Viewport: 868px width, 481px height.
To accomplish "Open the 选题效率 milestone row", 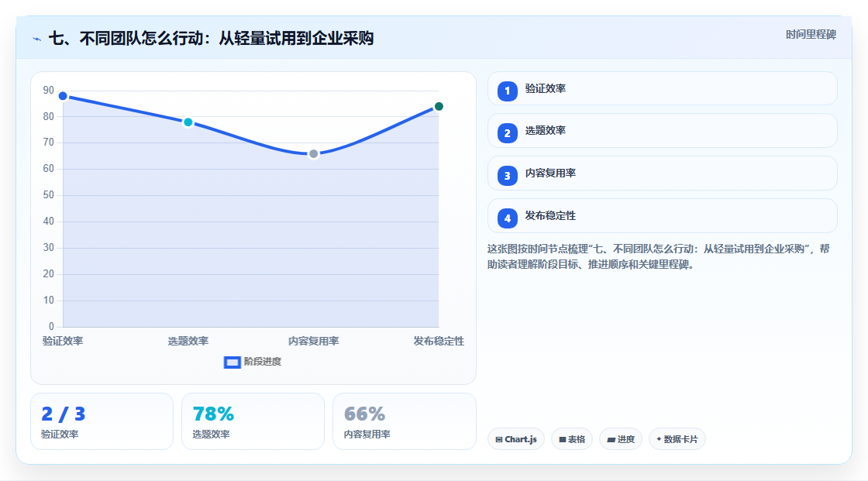I will pos(662,131).
